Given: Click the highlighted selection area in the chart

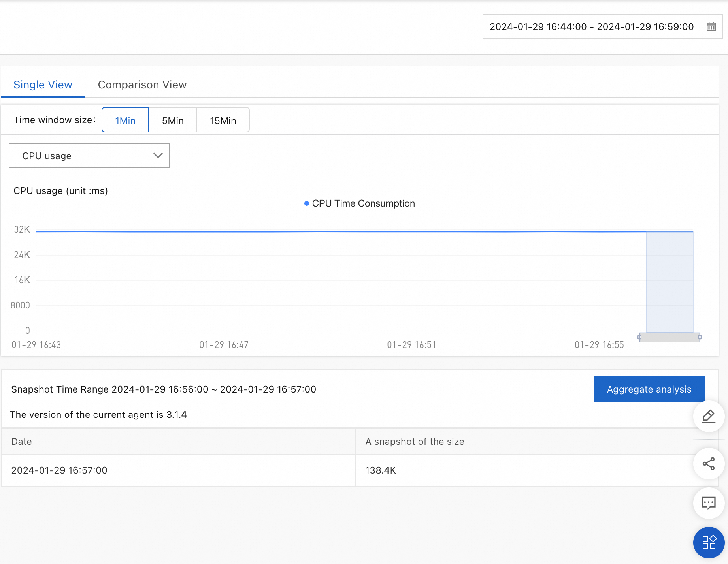Looking at the screenshot, I should point(670,281).
